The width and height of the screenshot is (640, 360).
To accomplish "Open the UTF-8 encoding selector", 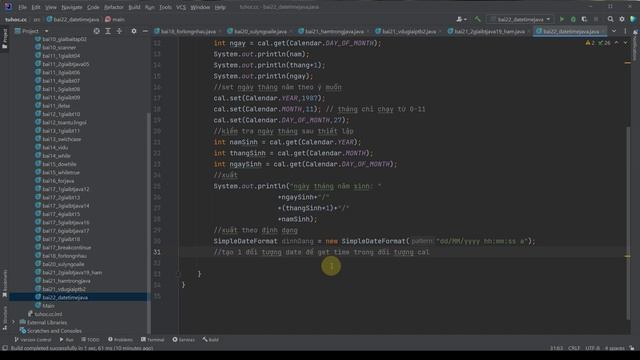I will pos(592,348).
